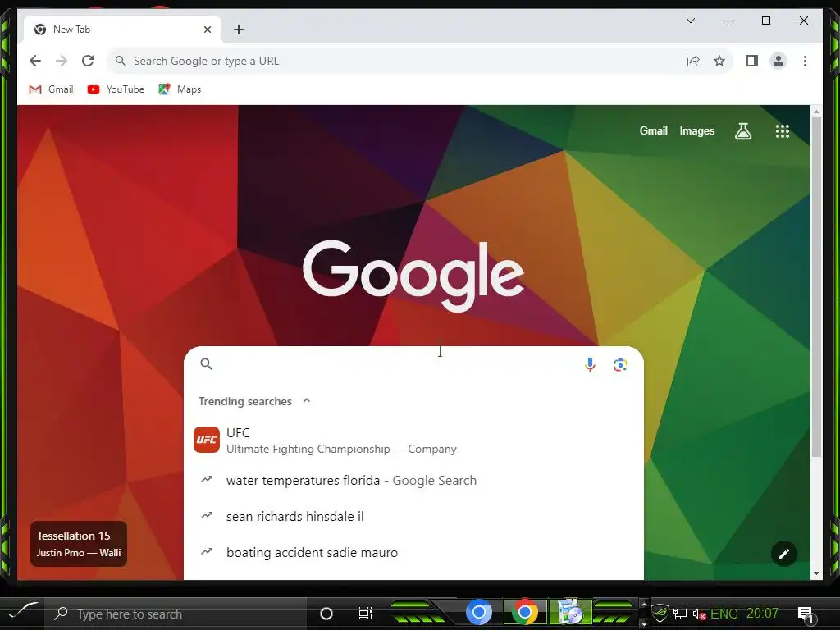Click the Gmail link on the Google page

coord(653,130)
